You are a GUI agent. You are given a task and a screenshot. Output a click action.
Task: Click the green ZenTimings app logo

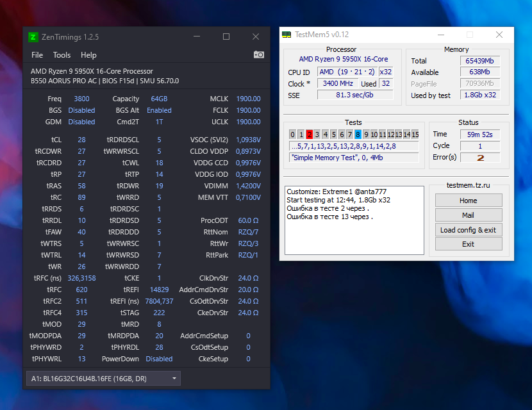click(x=33, y=37)
